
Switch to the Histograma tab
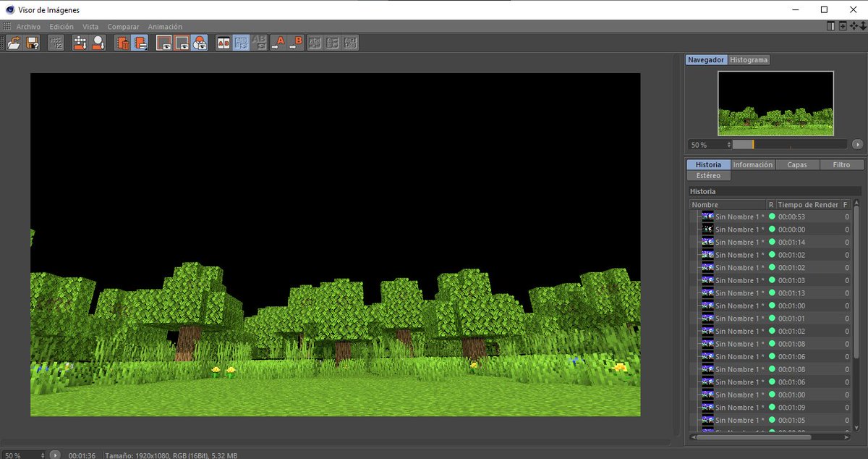tap(749, 60)
